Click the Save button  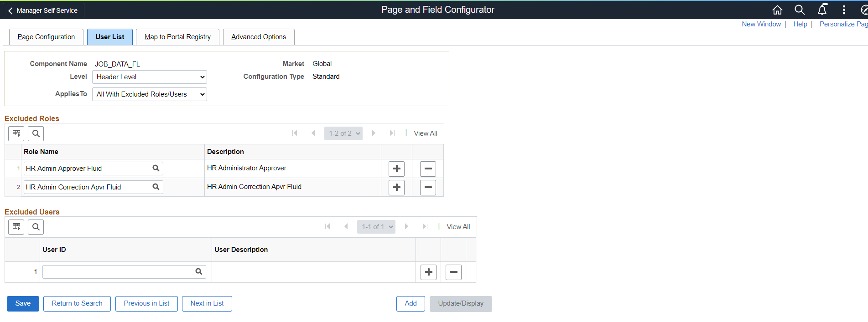coord(23,304)
